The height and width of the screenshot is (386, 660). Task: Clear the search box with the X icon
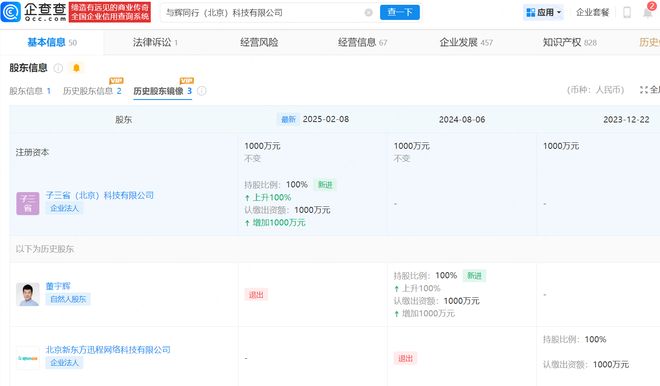pos(368,13)
